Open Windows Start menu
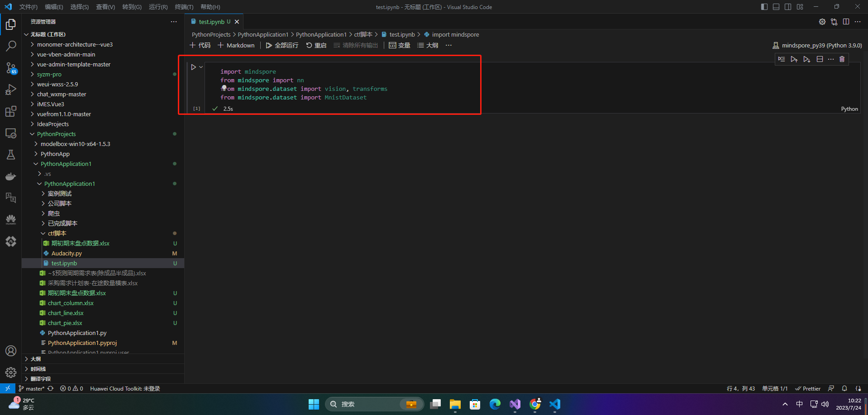868x415 pixels. (314, 404)
